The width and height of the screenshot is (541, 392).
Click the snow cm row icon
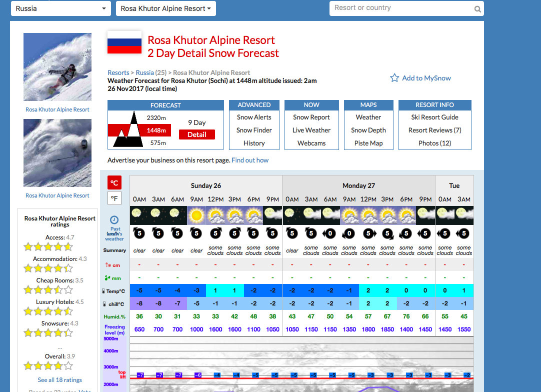(x=108, y=265)
